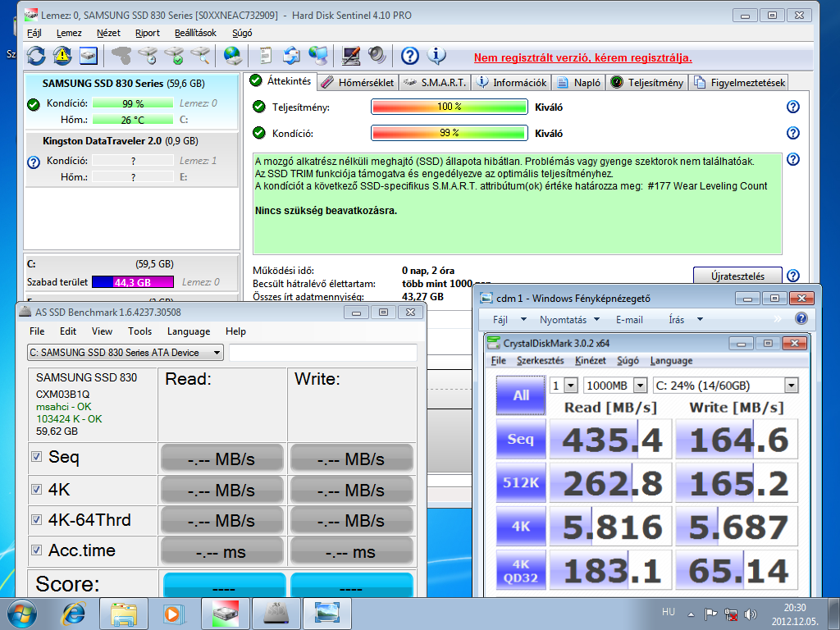This screenshot has height=630, width=840.
Task: Click the greyed stethoscope test toolbar icon
Action: pyautogui.click(x=121, y=56)
